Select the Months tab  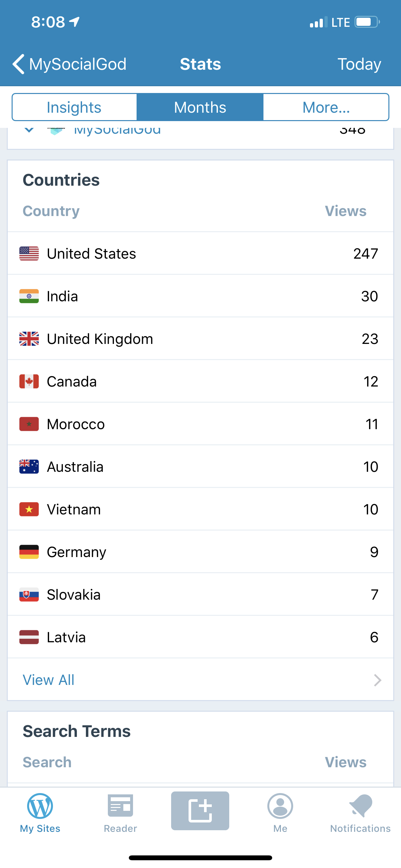(x=200, y=107)
